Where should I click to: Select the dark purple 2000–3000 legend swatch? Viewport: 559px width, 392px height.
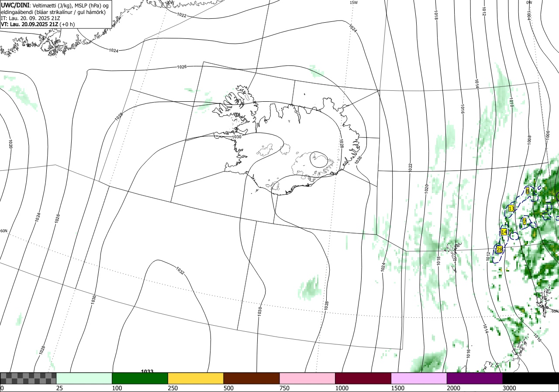pyautogui.click(x=475, y=378)
